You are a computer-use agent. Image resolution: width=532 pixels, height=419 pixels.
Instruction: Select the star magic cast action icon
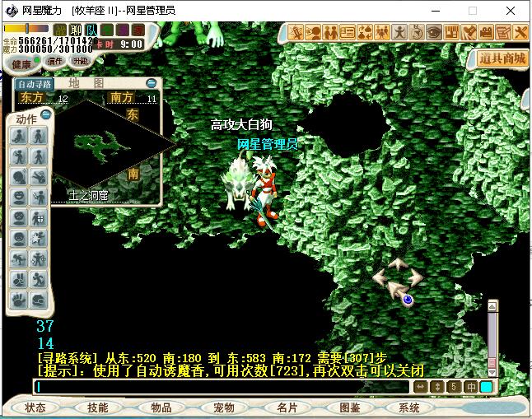pyautogui.click(x=39, y=239)
